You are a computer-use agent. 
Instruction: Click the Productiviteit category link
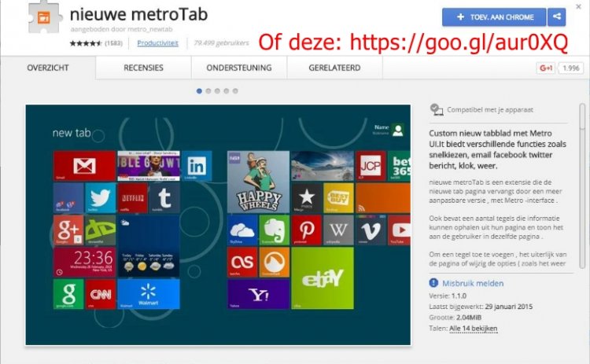pyautogui.click(x=157, y=43)
